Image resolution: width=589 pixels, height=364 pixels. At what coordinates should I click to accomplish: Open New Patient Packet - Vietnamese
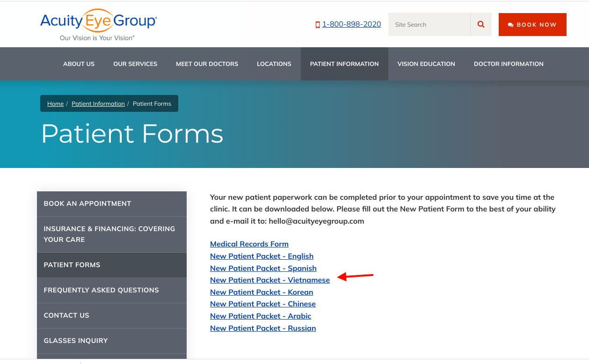pos(270,280)
